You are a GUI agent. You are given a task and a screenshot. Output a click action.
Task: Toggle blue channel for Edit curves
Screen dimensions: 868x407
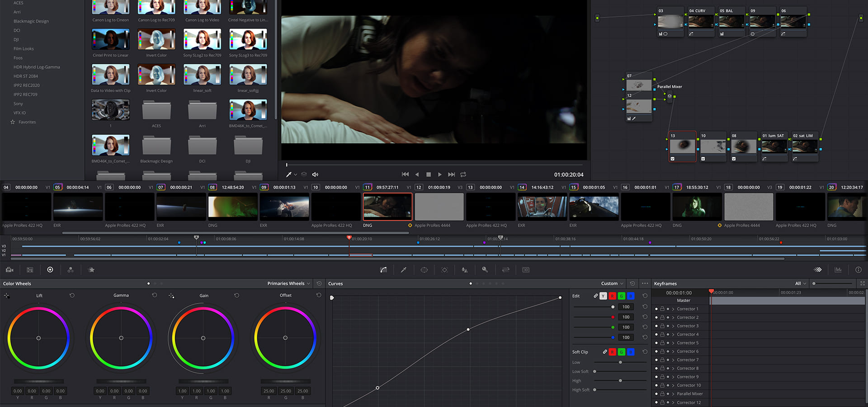point(631,296)
